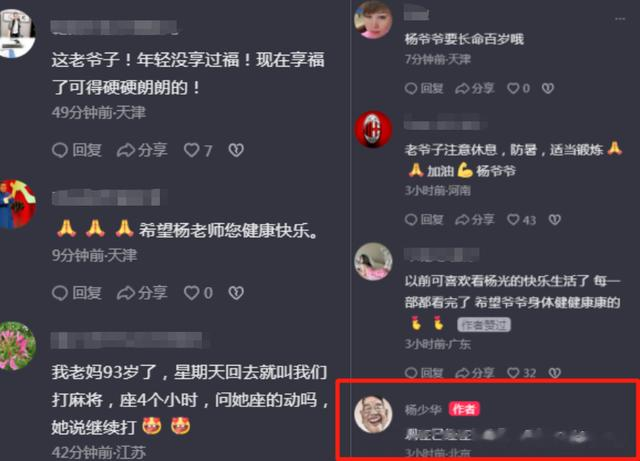Screen dimensions: 640x461
Task: Like the 49分钟前 天津 comment with 7 likes
Action: coord(198,150)
